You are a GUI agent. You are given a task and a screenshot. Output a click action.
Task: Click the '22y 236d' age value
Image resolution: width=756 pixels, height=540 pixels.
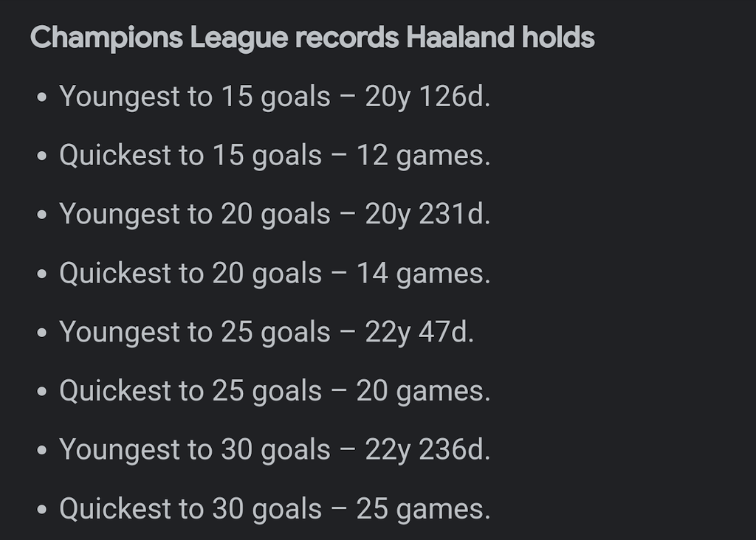coord(427,450)
